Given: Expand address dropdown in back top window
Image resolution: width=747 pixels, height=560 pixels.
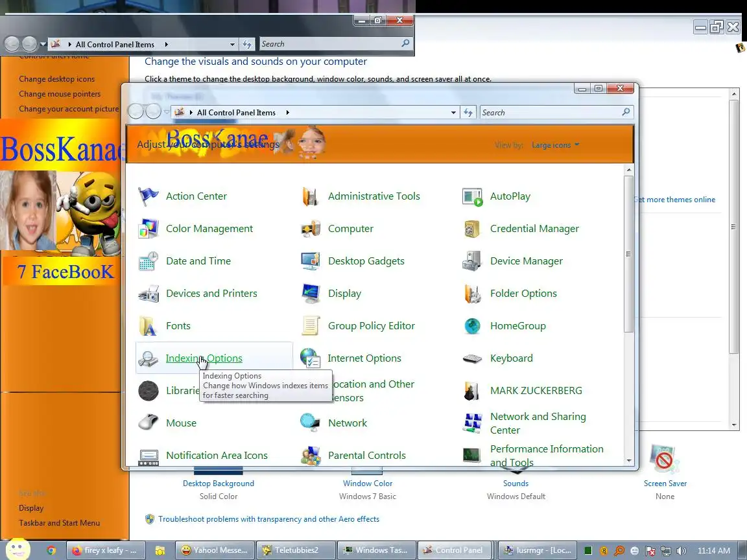Looking at the screenshot, I should click(x=232, y=44).
